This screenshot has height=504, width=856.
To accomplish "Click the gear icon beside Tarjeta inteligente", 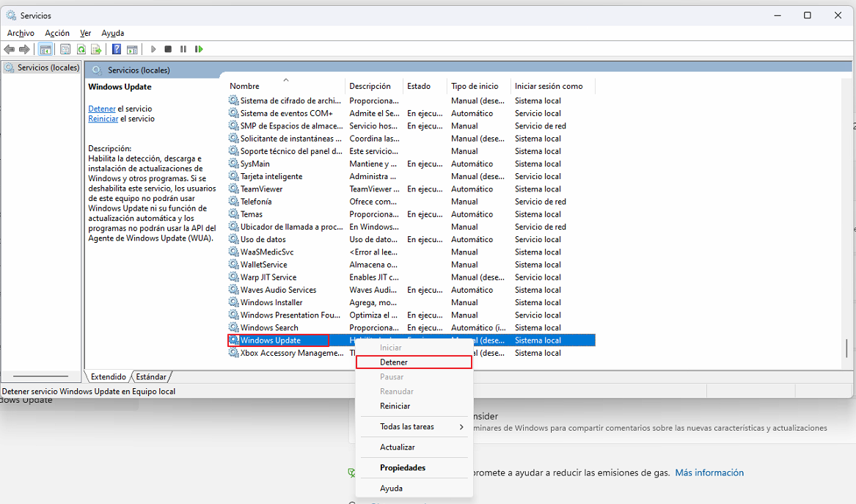I will pos(234,176).
